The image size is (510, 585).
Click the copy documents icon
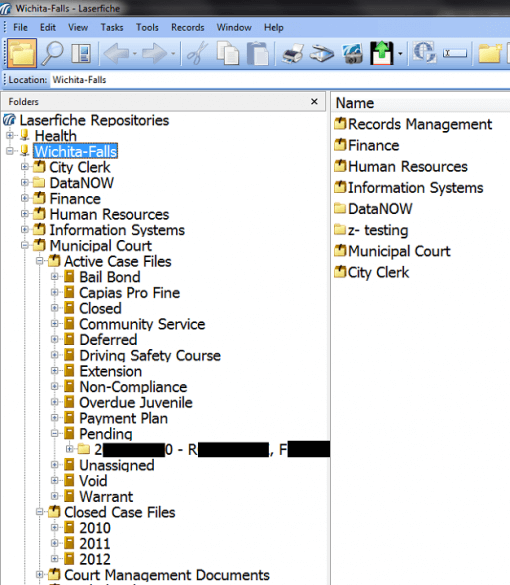coord(228,53)
